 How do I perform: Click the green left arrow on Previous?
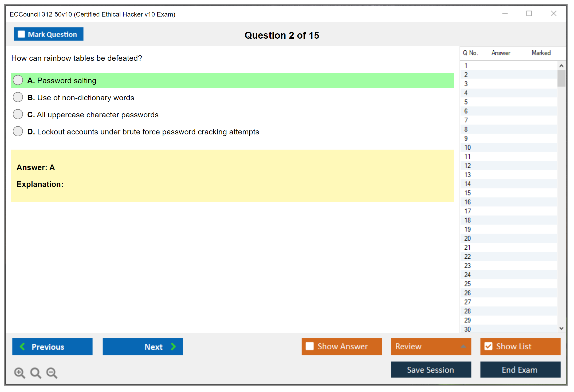(22, 346)
